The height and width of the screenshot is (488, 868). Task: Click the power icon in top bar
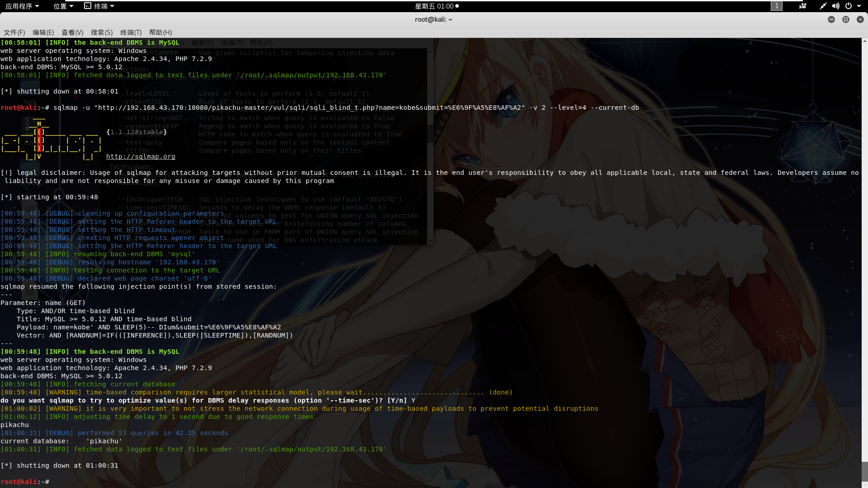[849, 6]
